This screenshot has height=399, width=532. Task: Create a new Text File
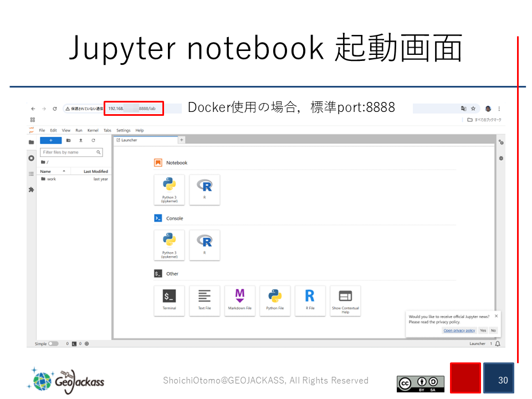[x=204, y=301]
